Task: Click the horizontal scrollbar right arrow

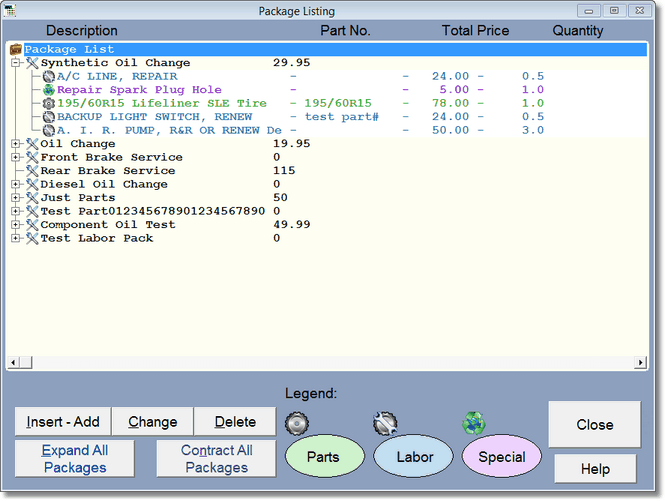Action: coord(640,362)
